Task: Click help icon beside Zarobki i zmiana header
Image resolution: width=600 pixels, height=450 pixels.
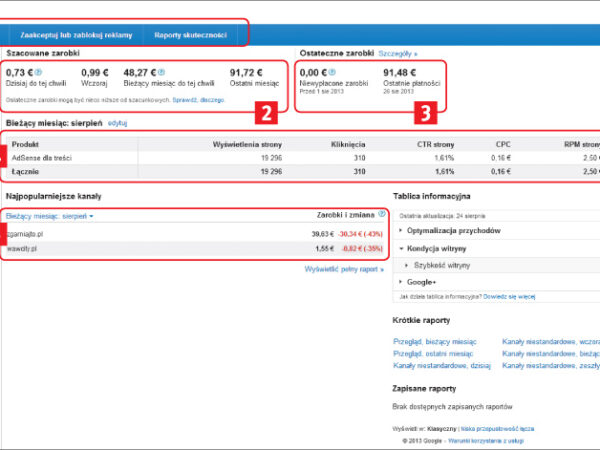Action: [x=382, y=214]
